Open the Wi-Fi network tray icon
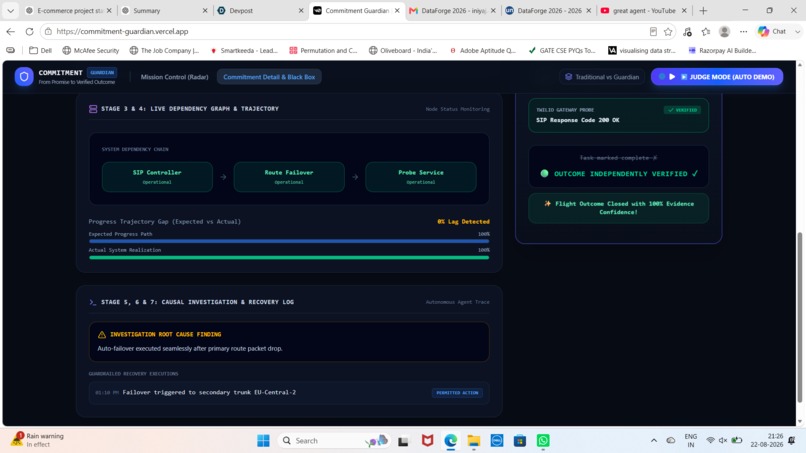 click(710, 441)
